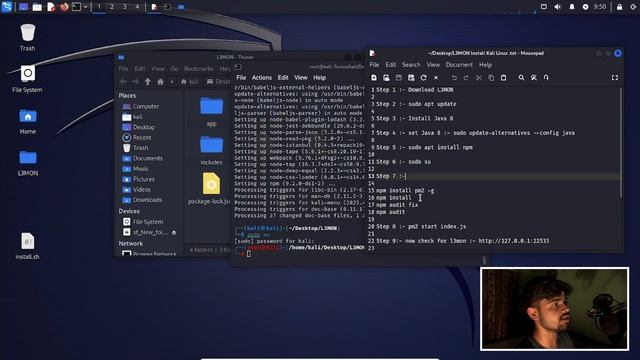
Task: Click Thunar's forward navigation arrow
Action: [136, 82]
